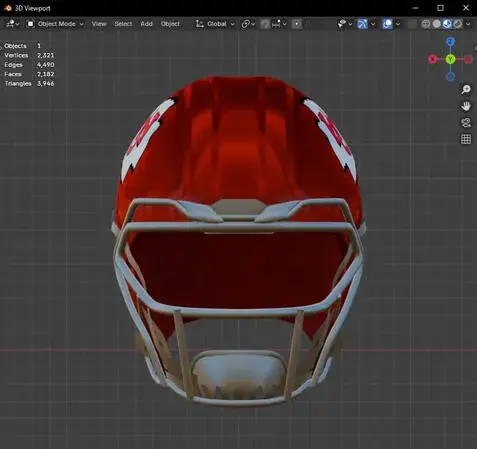Image resolution: width=477 pixels, height=449 pixels.
Task: Toggle viewport overlays display
Action: 387,24
